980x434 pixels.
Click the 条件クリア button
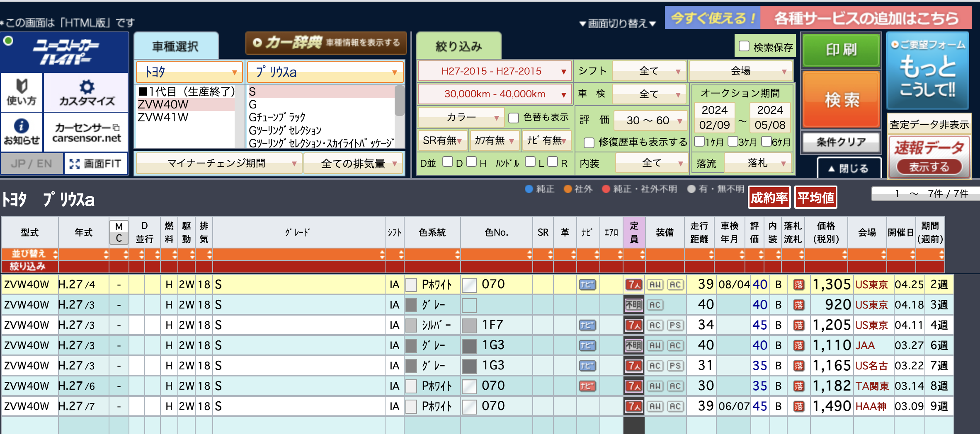click(x=841, y=142)
